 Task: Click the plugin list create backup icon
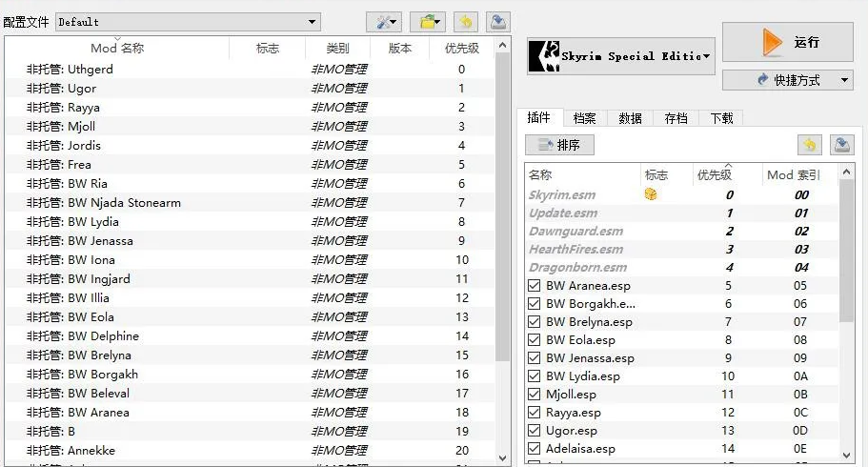pos(842,145)
